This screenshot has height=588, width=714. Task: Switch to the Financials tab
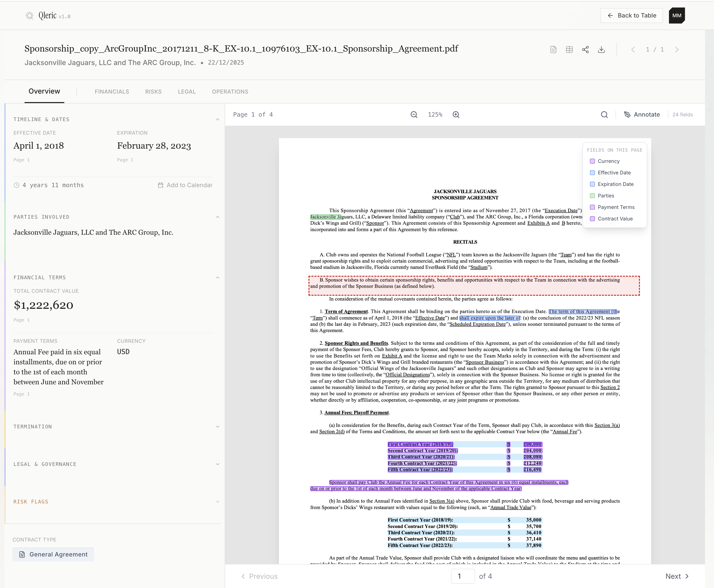tap(112, 91)
